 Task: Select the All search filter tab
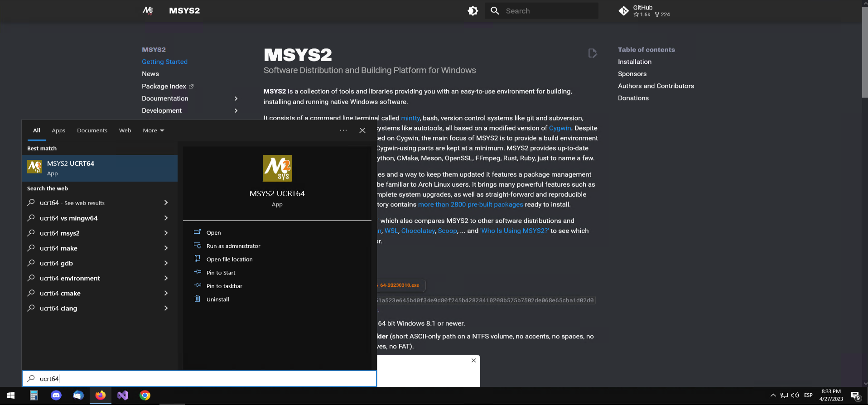(37, 130)
